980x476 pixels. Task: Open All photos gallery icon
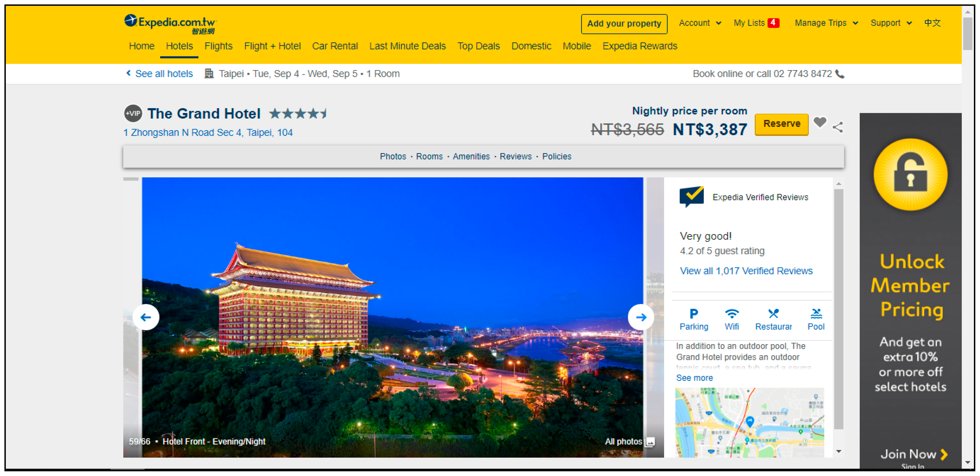[650, 442]
